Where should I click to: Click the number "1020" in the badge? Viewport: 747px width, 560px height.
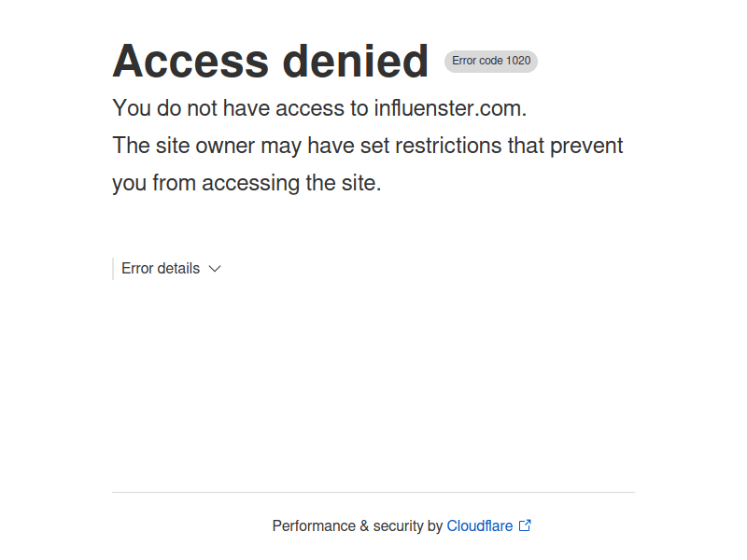(518, 62)
